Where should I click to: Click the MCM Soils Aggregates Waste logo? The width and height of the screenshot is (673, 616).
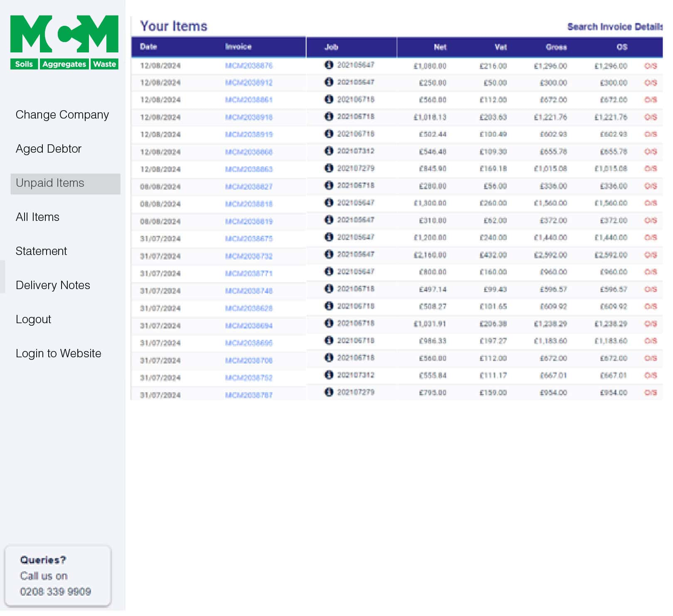[64, 42]
